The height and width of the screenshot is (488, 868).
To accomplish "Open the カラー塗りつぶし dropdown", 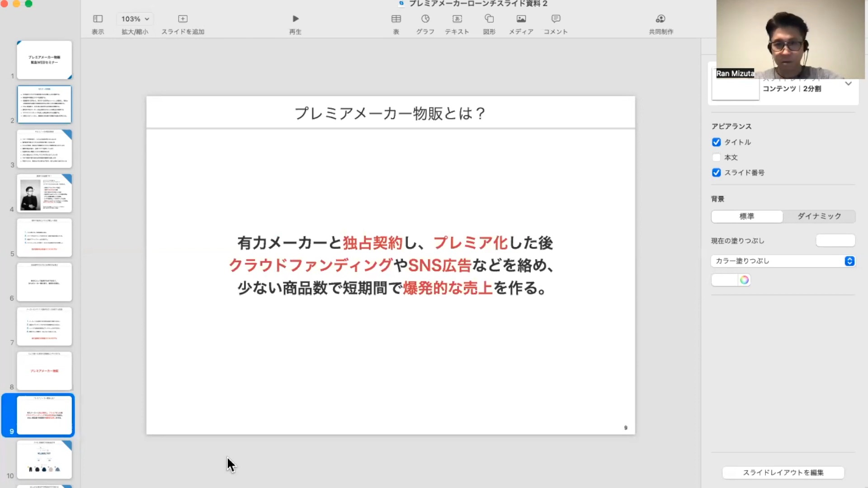I will click(x=783, y=261).
